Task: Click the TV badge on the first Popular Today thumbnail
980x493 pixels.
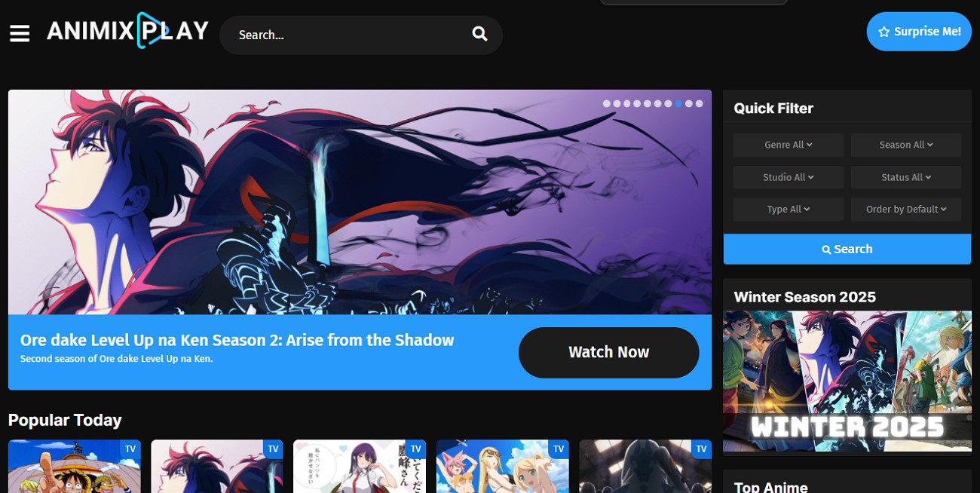Action: click(x=131, y=449)
